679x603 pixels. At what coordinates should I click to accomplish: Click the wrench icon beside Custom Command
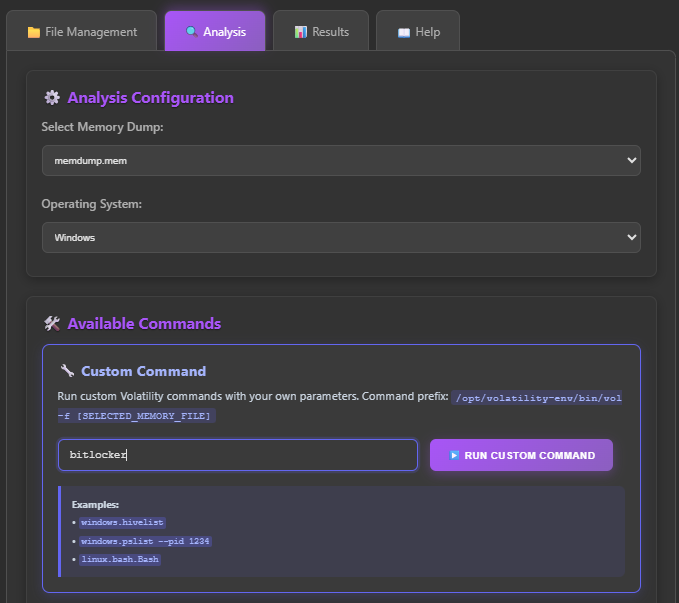67,371
